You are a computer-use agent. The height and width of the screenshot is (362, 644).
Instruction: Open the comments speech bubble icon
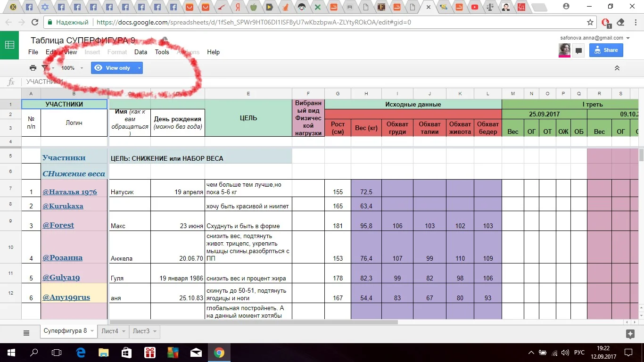tap(578, 50)
